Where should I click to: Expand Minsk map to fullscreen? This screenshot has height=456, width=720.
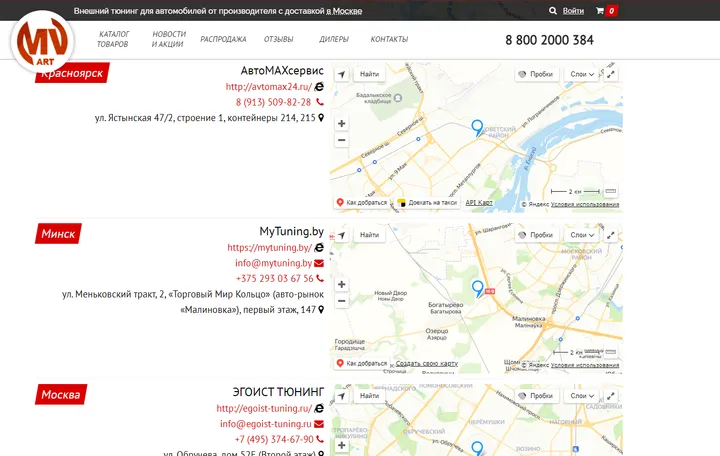coord(610,235)
